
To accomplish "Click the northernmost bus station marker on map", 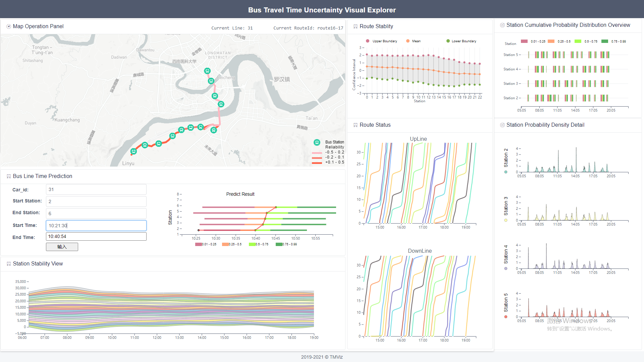I will tap(207, 71).
